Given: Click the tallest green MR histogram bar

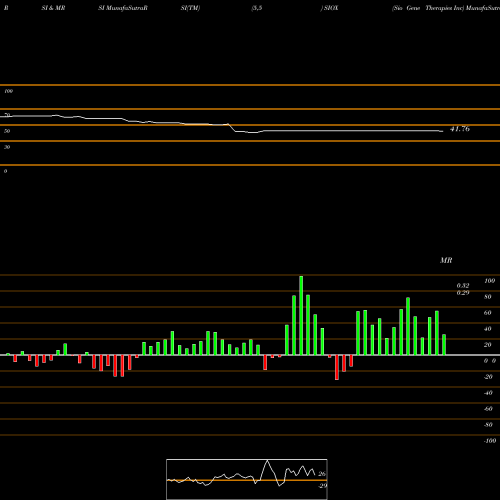Looking at the screenshot, I should pyautogui.click(x=301, y=315).
